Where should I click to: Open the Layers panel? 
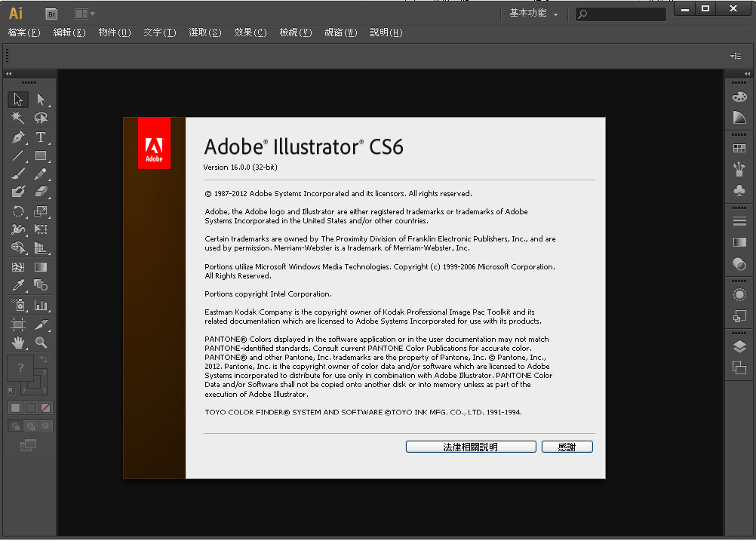point(739,346)
